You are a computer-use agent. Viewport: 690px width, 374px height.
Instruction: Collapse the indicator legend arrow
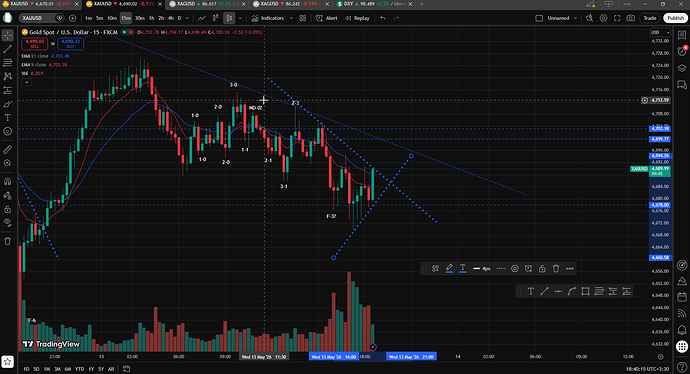[26, 82]
